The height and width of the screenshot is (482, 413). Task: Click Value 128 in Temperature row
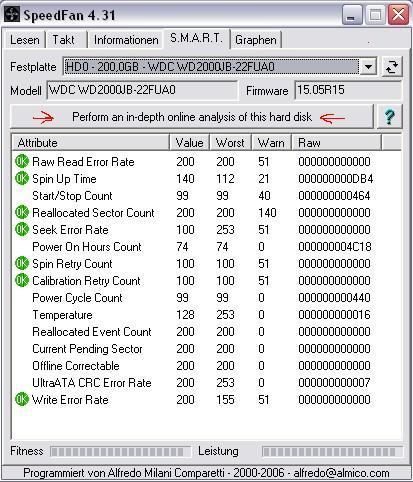pyautogui.click(x=185, y=315)
